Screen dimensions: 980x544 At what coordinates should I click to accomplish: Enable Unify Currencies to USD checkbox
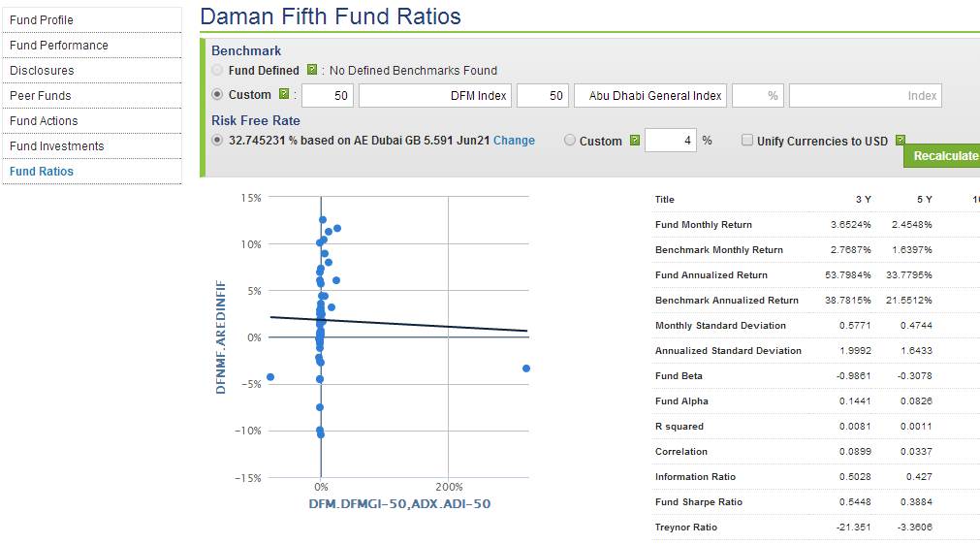point(747,141)
